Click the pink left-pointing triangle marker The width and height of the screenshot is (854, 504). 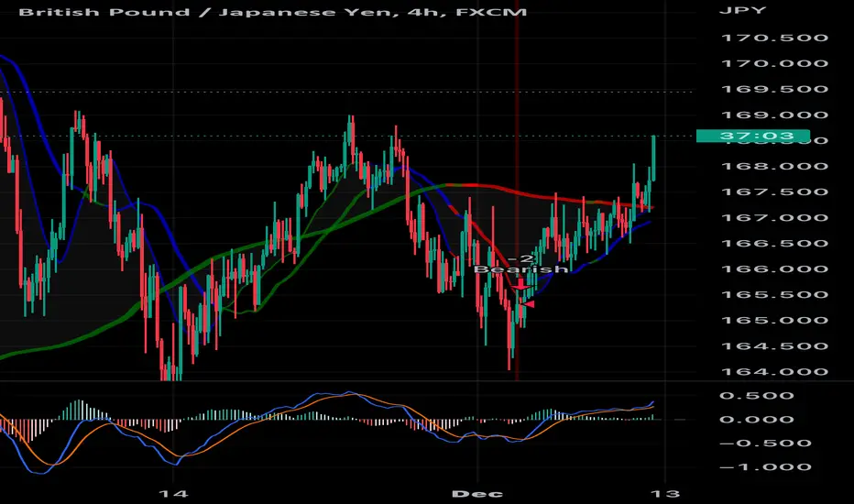tap(528, 304)
